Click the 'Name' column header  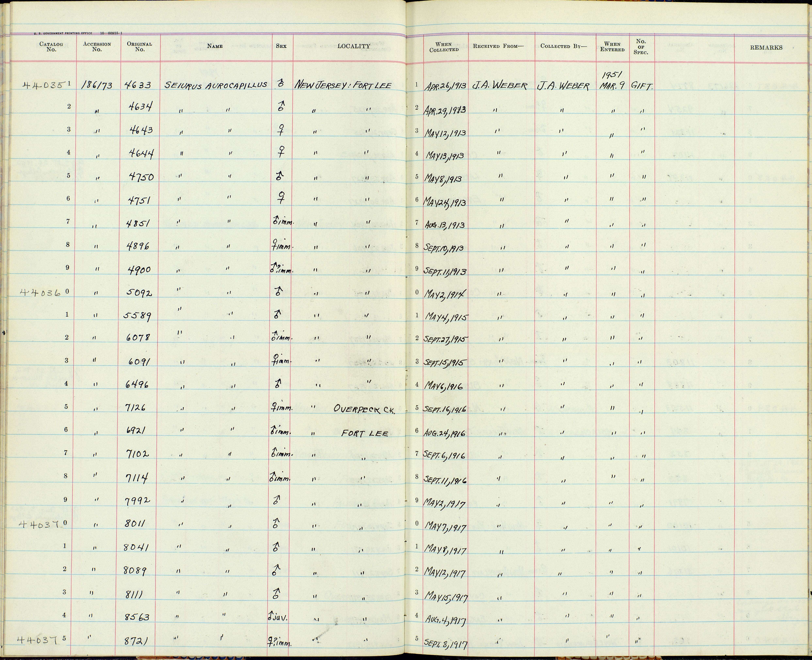coord(215,46)
